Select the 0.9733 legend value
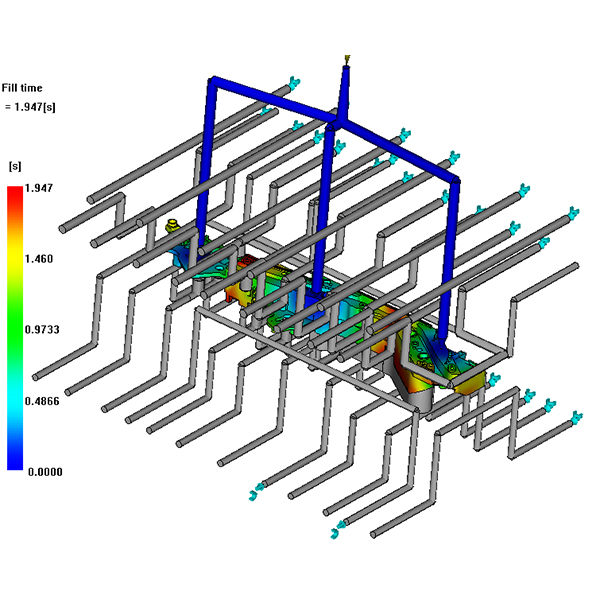The image size is (600, 600). coord(42,329)
